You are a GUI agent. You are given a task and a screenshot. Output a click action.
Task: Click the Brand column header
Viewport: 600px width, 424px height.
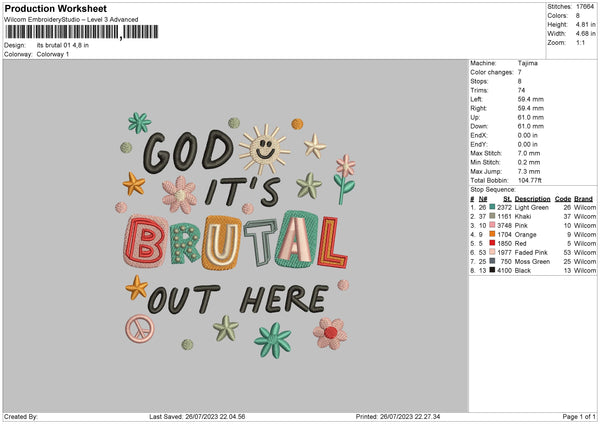click(584, 198)
